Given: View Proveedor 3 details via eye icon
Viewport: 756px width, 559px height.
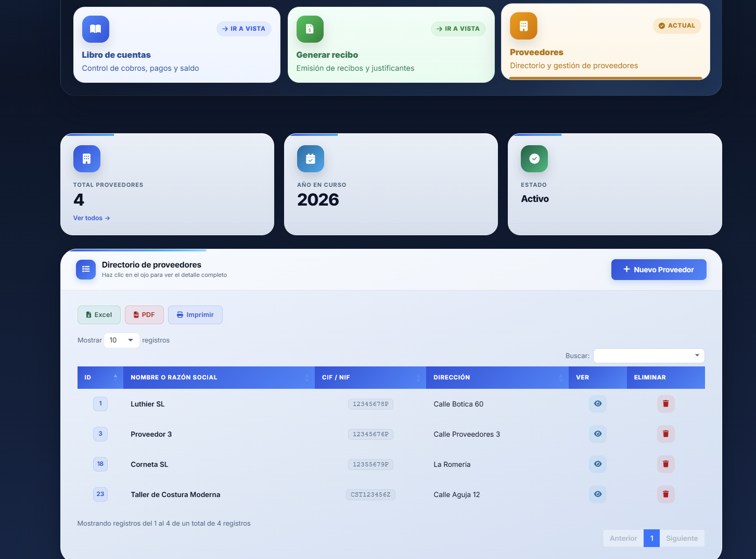Looking at the screenshot, I should (598, 434).
